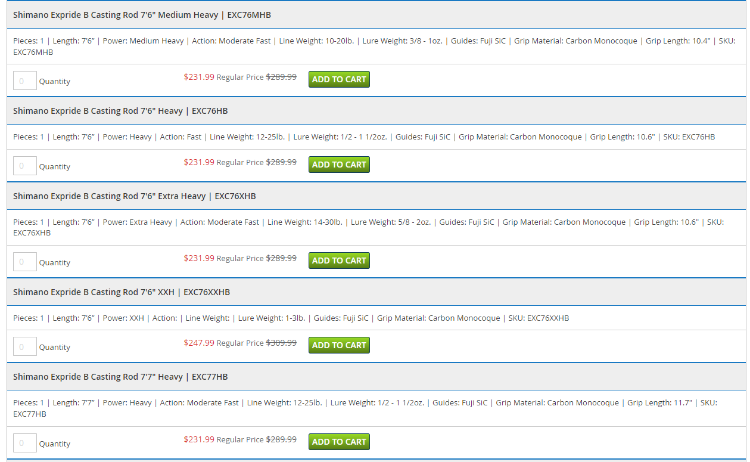Select the 7'6" XXH EXC76XXHB heading
Image resolution: width=750 pixels, height=462 pixels.
pyautogui.click(x=121, y=292)
